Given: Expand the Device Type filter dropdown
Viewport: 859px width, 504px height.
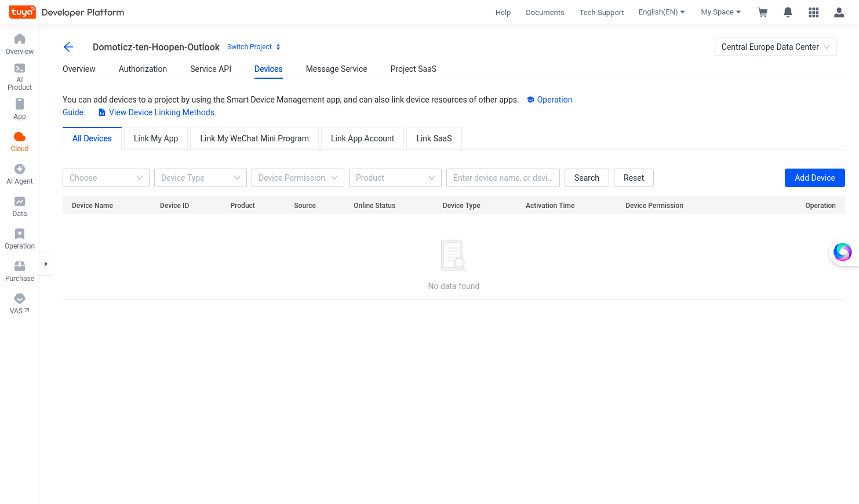Looking at the screenshot, I should (201, 178).
